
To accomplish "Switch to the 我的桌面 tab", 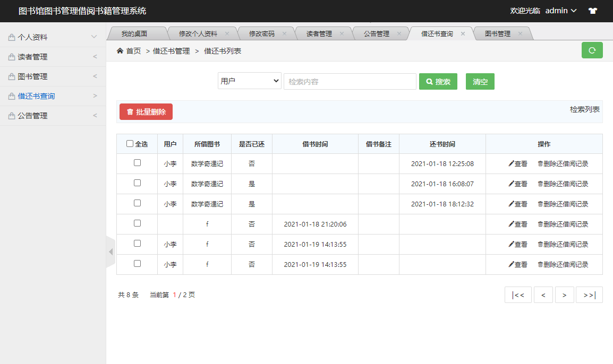I will 135,33.
